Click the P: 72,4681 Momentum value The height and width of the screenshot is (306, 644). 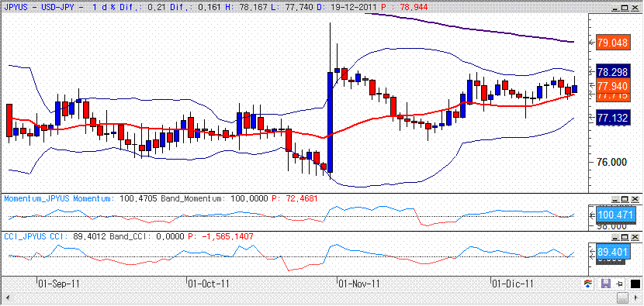click(x=295, y=198)
